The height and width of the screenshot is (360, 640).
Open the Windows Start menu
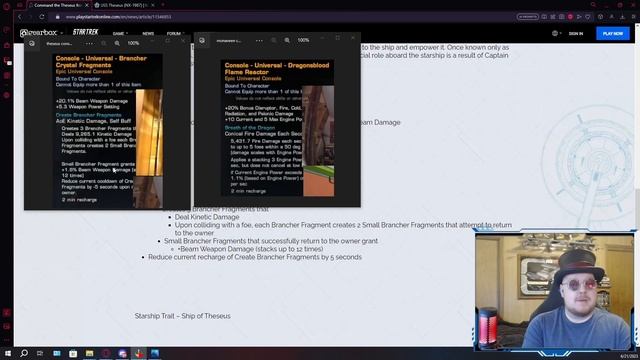pos(8,353)
